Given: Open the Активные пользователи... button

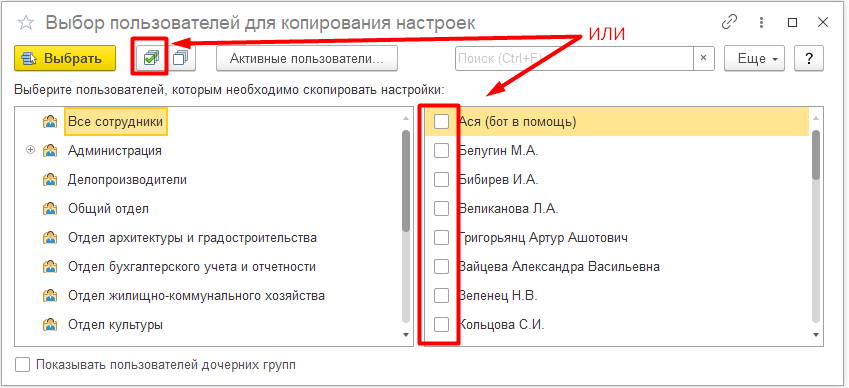Looking at the screenshot, I should (307, 58).
